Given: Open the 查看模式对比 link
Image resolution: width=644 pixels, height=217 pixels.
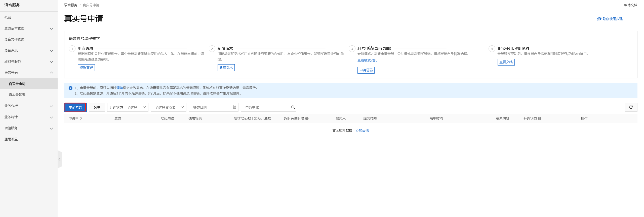Looking at the screenshot, I should click(x=367, y=60).
